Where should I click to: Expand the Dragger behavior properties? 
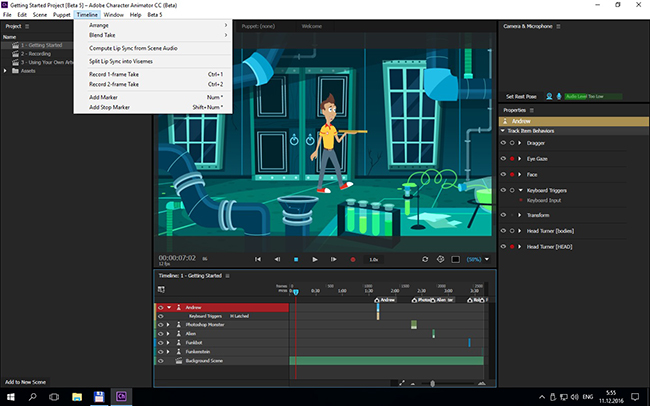click(x=520, y=143)
